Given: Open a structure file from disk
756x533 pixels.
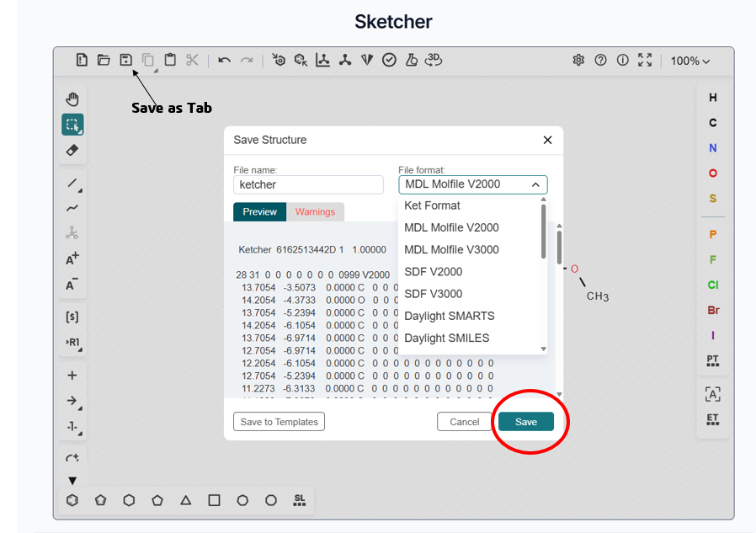Looking at the screenshot, I should click(103, 60).
